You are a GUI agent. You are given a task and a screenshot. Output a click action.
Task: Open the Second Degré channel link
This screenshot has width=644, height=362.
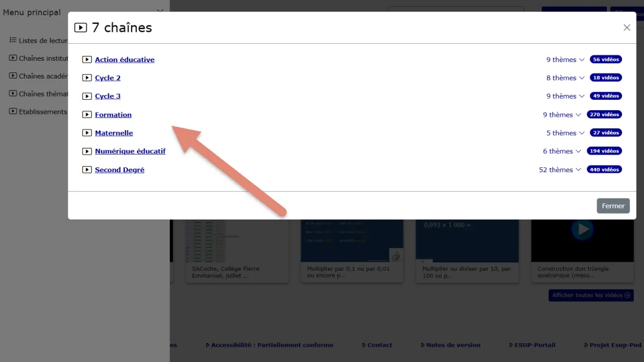click(119, 170)
